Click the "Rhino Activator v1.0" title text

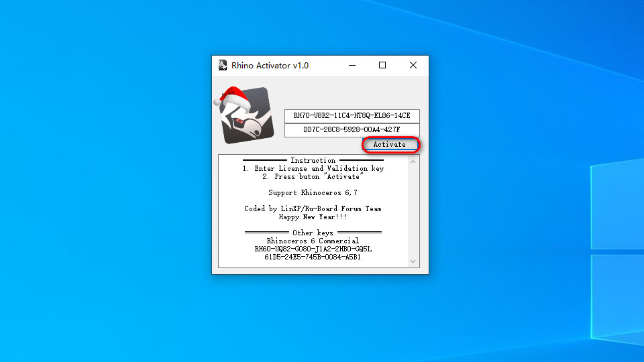pos(270,66)
